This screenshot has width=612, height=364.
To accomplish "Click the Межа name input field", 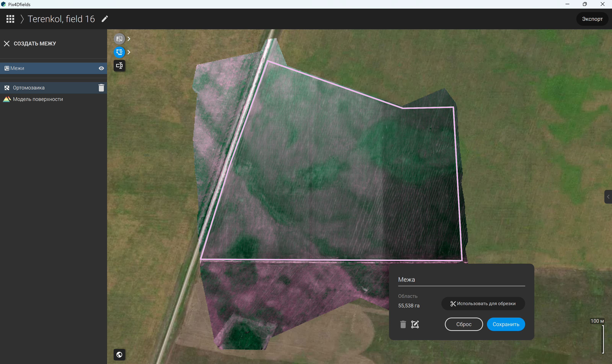I will point(461,280).
